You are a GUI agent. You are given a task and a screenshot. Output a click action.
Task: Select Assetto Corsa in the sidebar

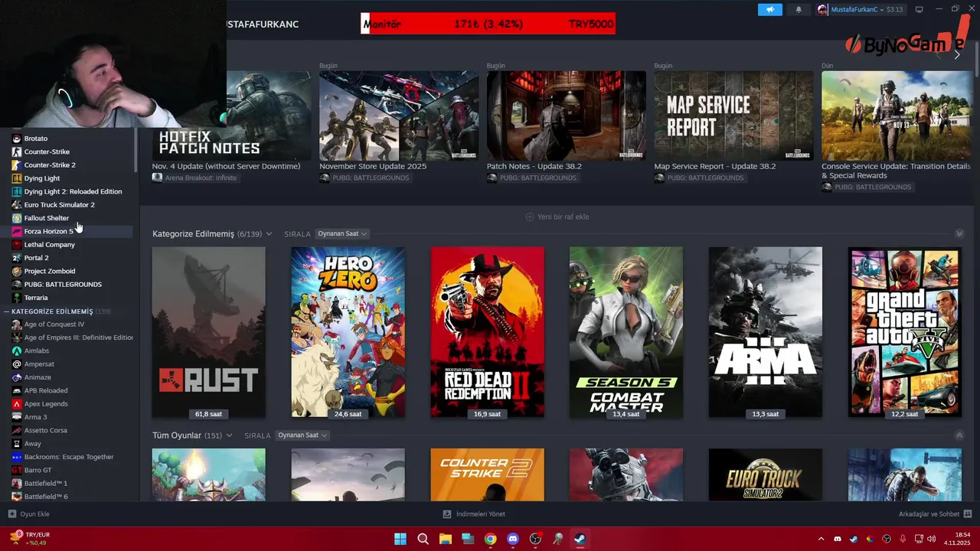(x=46, y=430)
